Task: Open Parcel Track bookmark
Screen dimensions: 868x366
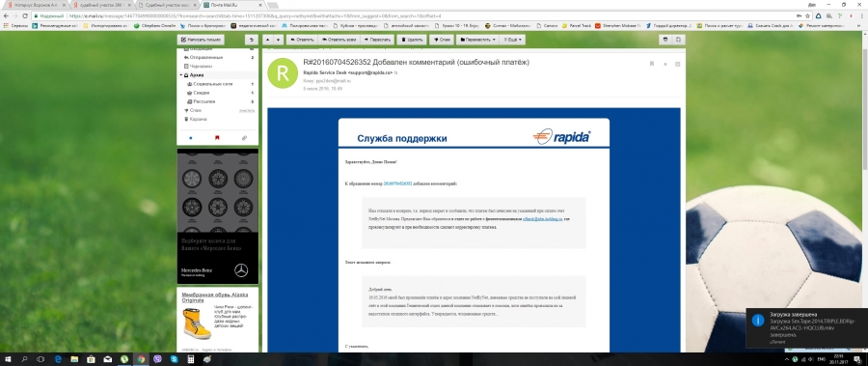Action: click(577, 25)
